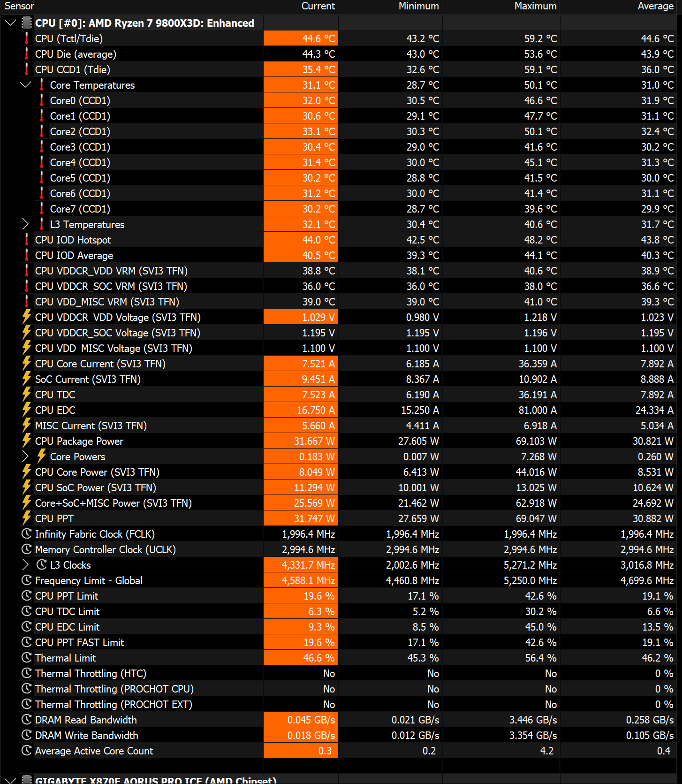Click thermometer icon for CPU IOD Average
Viewport: 682px width, 784px height.
point(27,255)
